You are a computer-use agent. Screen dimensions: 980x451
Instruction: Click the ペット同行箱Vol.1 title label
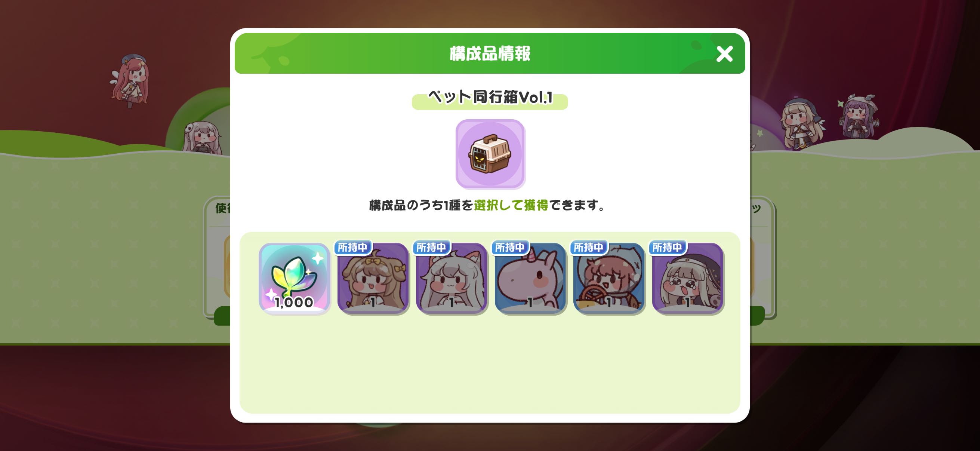point(490,98)
